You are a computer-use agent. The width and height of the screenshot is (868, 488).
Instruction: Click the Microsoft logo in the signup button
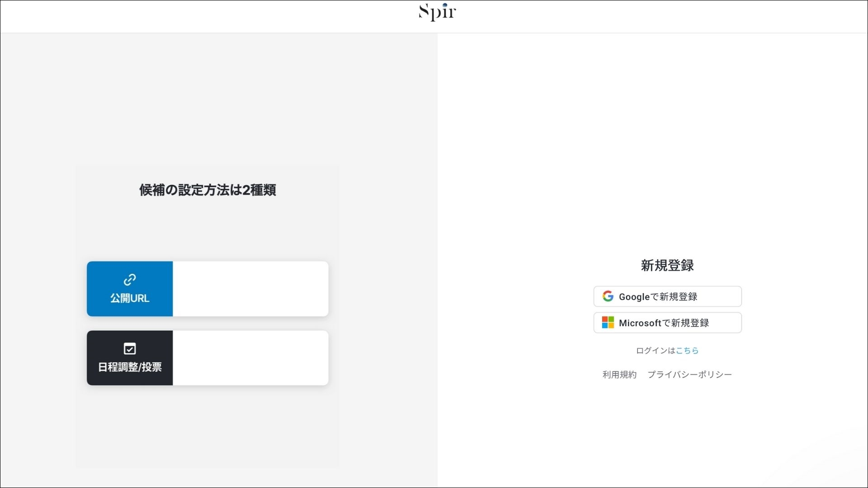[x=608, y=322]
